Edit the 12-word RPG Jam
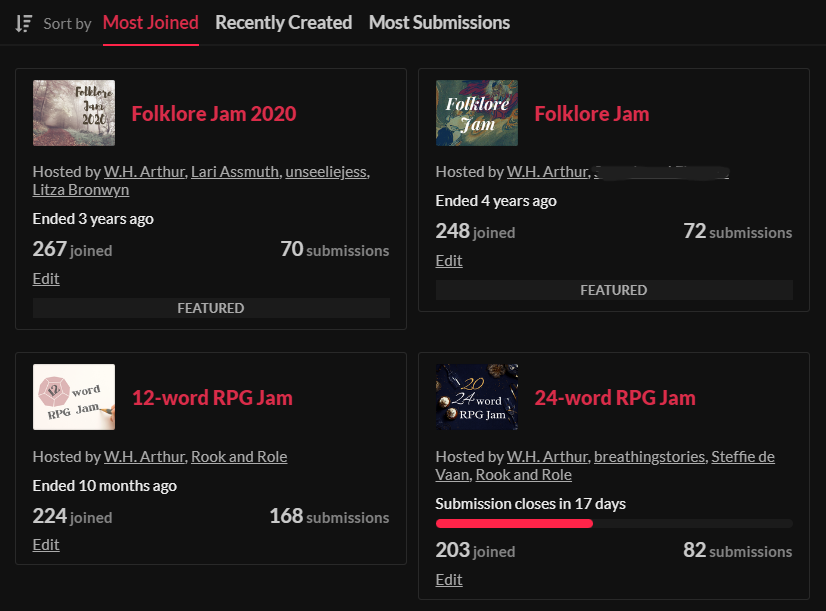826x611 pixels. coord(46,545)
